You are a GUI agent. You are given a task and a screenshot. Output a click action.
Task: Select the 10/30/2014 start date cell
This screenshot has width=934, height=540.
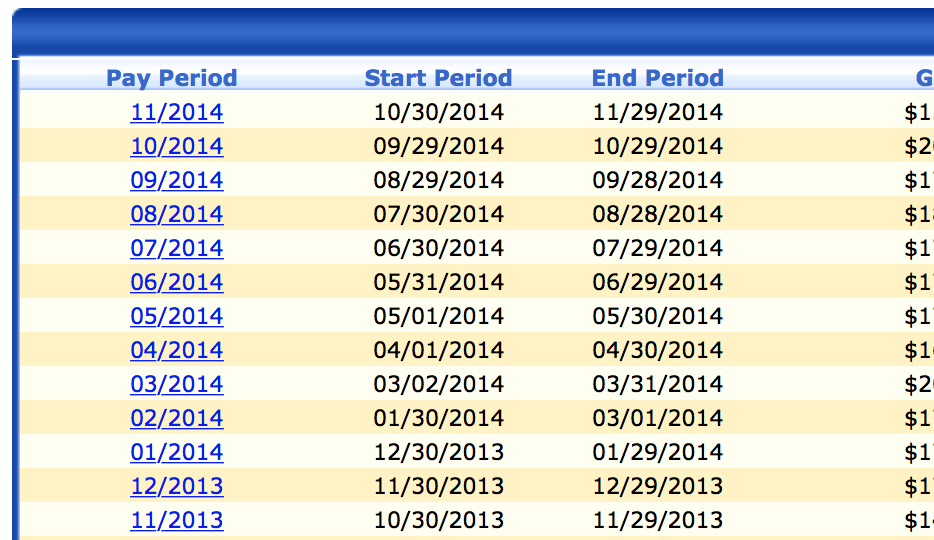tap(438, 112)
